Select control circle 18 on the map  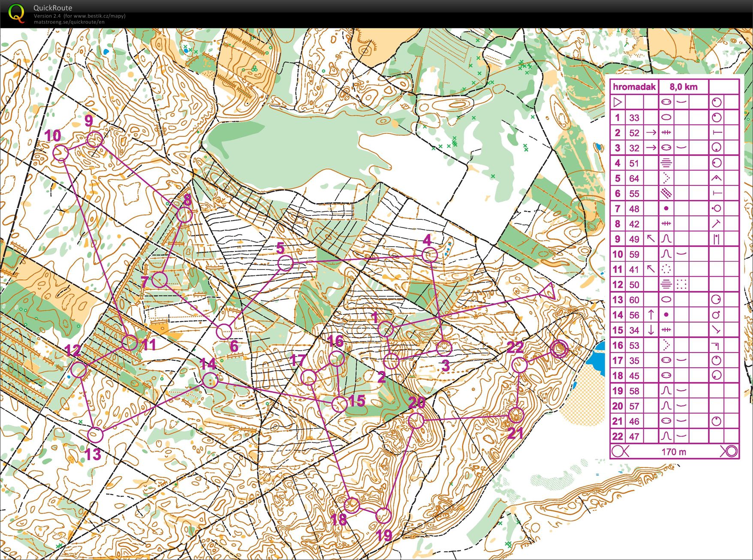352,505
